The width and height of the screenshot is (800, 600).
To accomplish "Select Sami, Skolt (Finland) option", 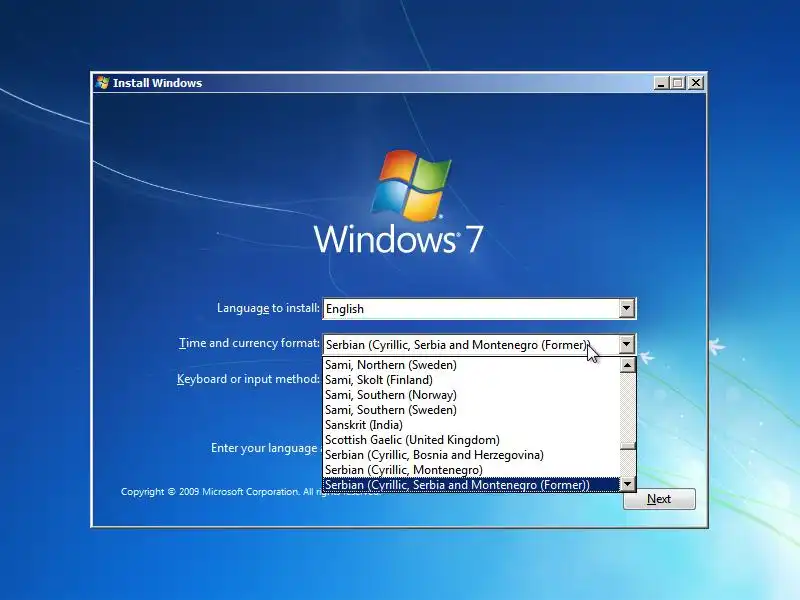I will coord(471,380).
